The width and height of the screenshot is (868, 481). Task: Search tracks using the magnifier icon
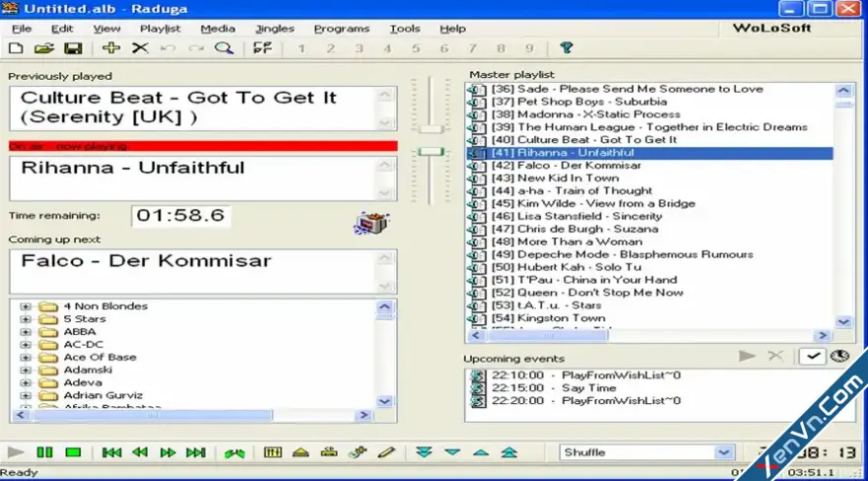pos(225,48)
